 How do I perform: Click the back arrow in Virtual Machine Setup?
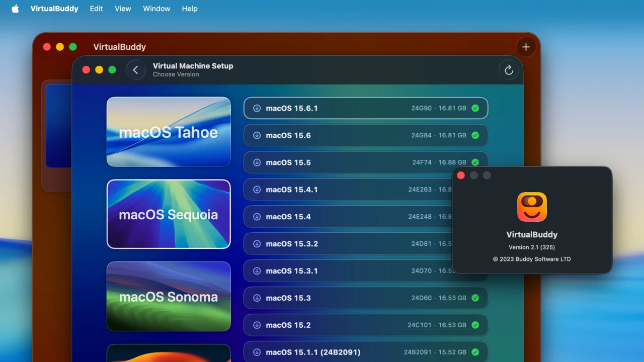(136, 69)
